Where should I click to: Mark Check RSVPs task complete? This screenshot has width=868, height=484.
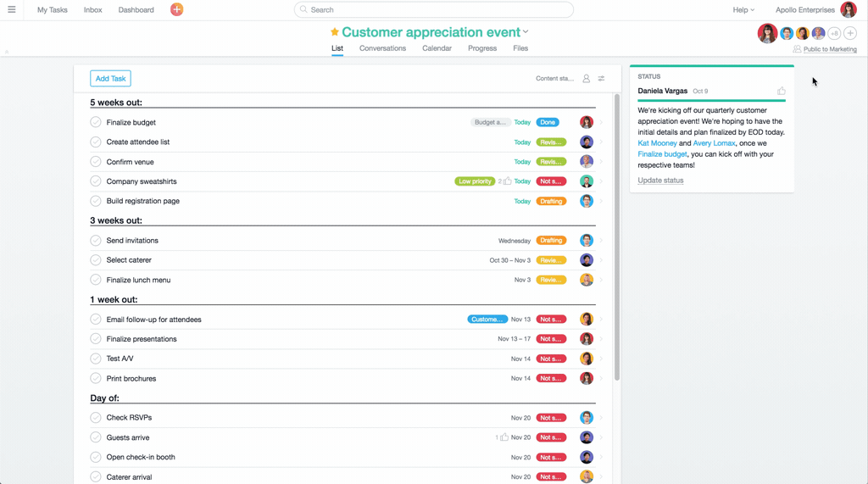(96, 418)
